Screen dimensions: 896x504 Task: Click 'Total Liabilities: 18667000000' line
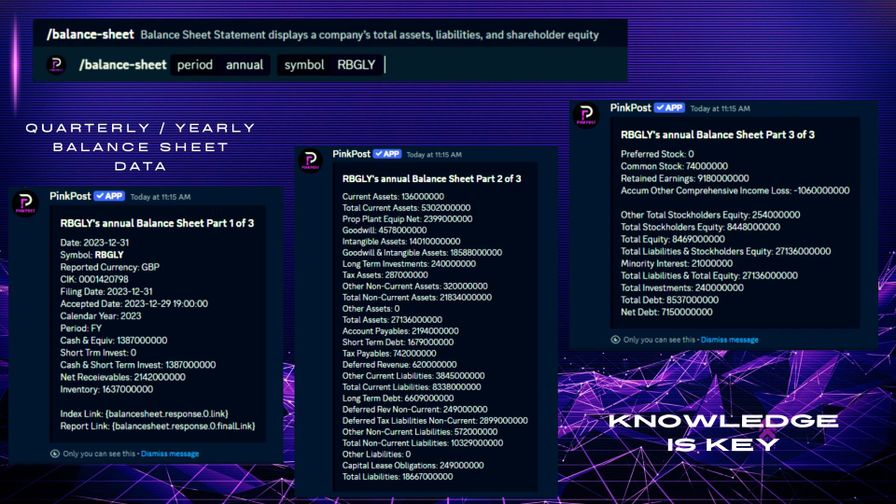pyautogui.click(x=397, y=477)
